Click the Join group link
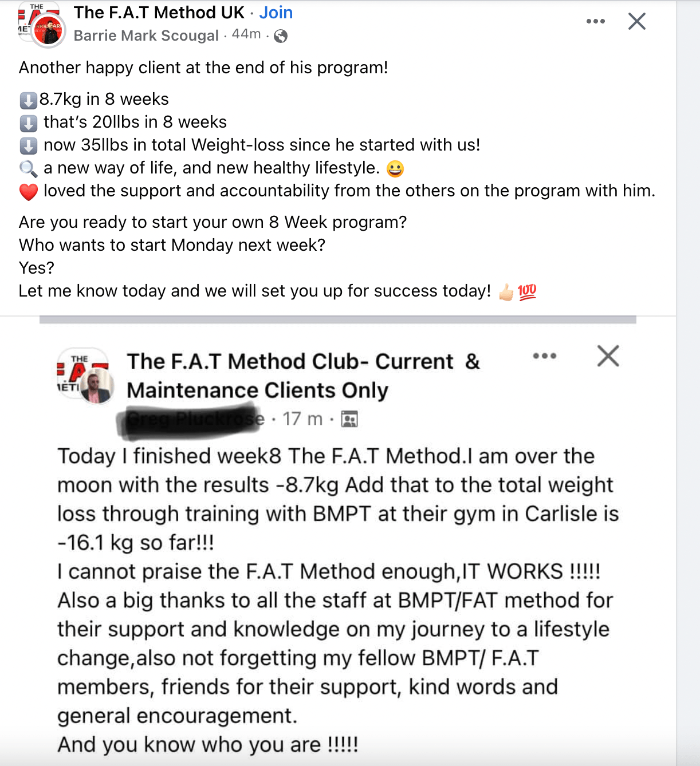The height and width of the screenshot is (766, 700). click(x=276, y=13)
